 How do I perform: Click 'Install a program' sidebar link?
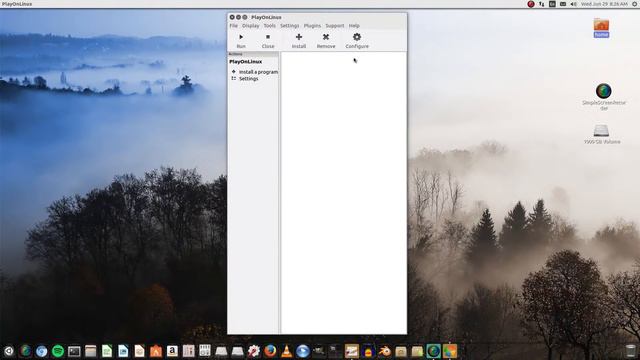[258, 72]
